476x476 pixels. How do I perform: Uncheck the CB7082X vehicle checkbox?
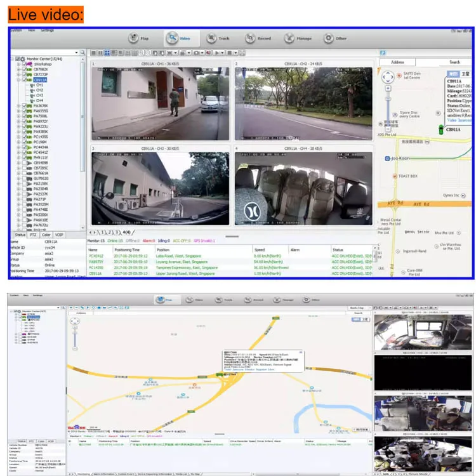(25, 69)
